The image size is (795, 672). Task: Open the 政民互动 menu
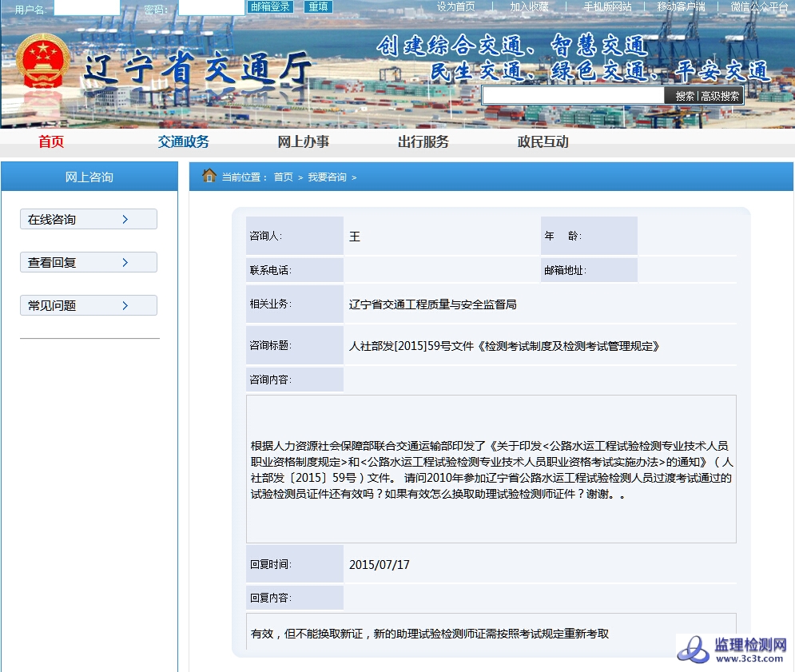click(x=543, y=142)
